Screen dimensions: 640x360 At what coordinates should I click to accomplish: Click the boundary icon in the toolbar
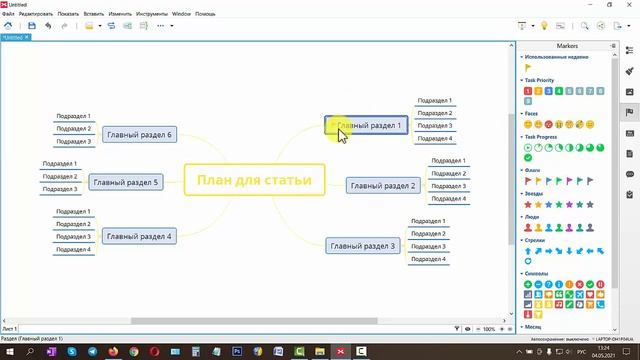tap(127, 26)
